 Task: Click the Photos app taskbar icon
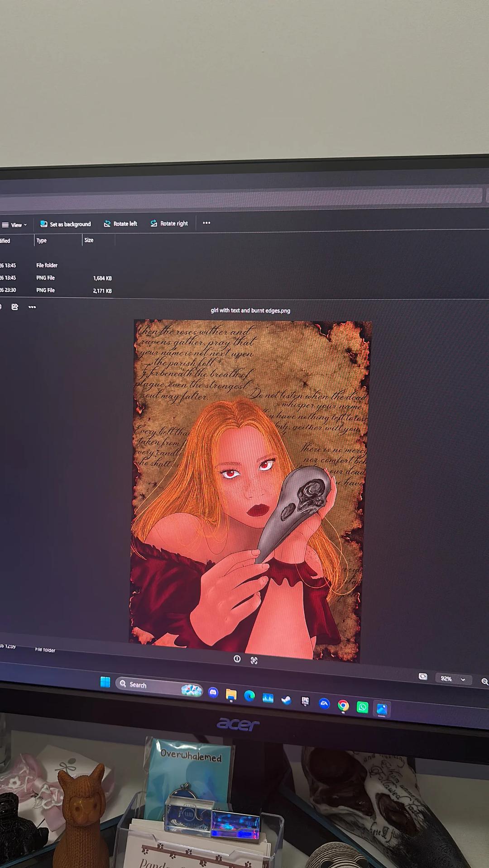point(382,709)
